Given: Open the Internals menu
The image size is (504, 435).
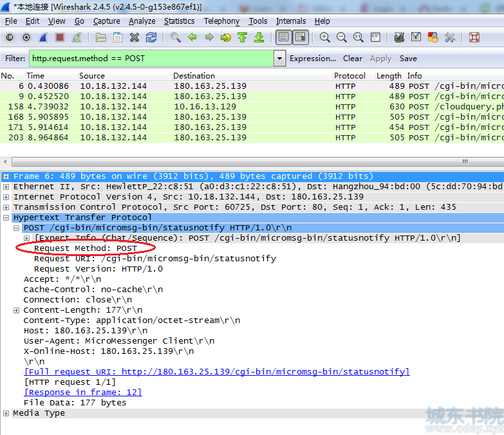Looking at the screenshot, I should coord(291,21).
